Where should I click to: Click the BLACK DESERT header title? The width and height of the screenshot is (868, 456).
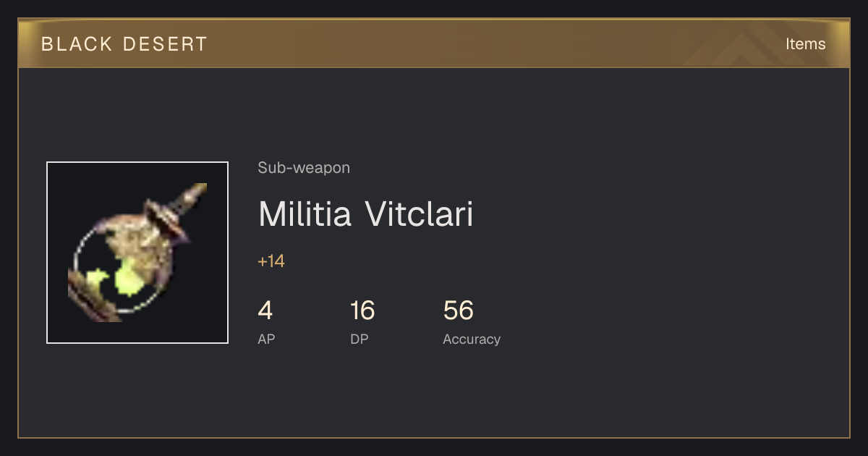124,44
